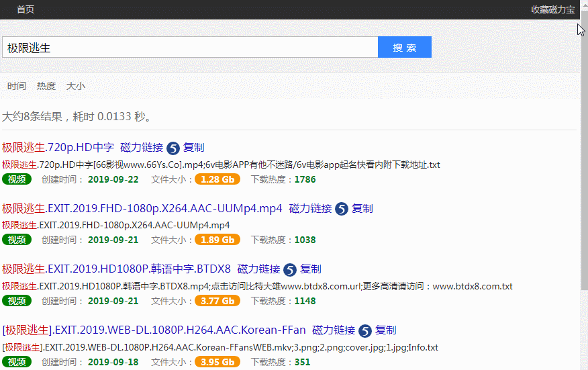Open the EXIT.2019.FHD-1080p.X264.AAC-UUMp4 result title

(x=142, y=209)
